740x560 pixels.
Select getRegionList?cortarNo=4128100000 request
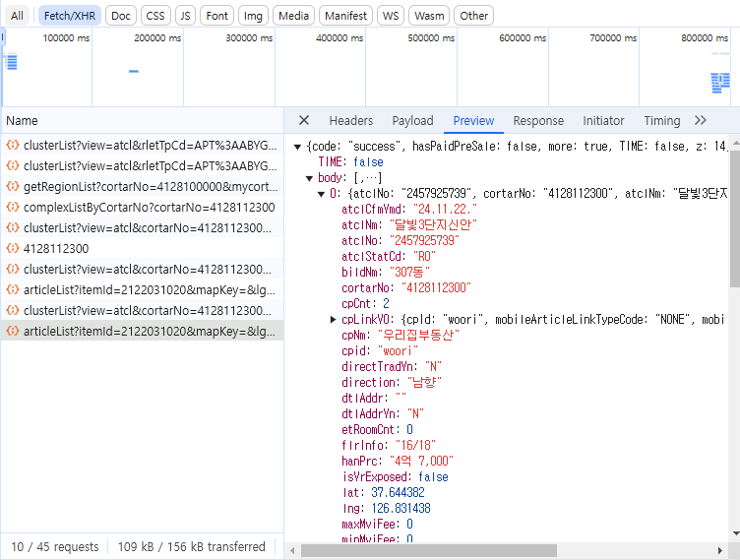142,187
